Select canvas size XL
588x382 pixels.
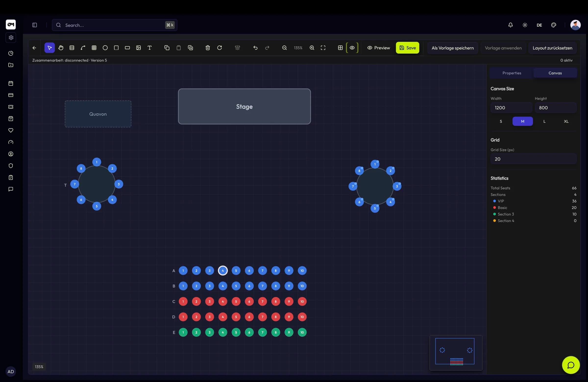coord(566,121)
